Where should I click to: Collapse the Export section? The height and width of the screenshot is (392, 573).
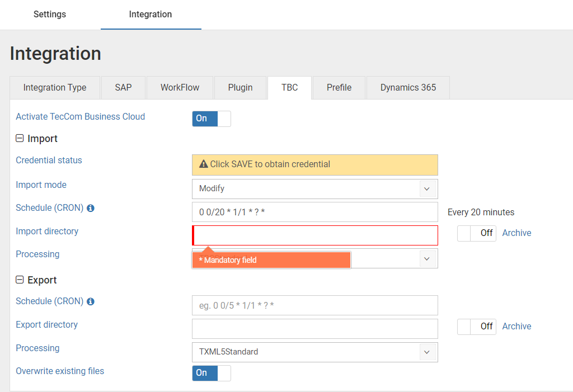click(20, 280)
